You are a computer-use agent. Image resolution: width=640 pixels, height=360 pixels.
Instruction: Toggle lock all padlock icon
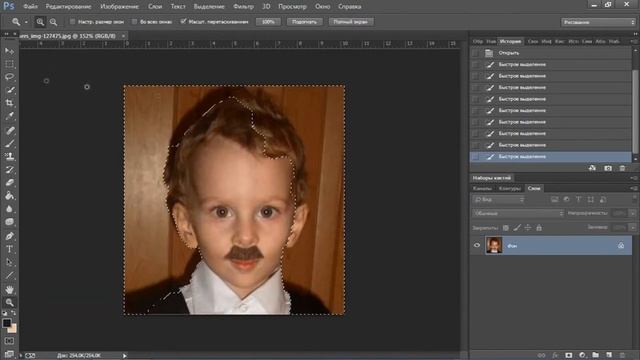pos(539,228)
